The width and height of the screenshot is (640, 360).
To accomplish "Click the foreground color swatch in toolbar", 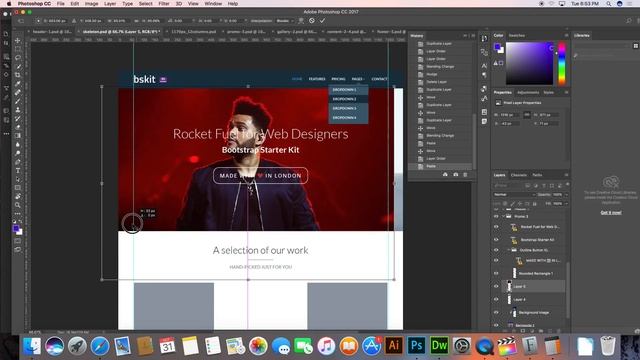I will [x=16, y=229].
